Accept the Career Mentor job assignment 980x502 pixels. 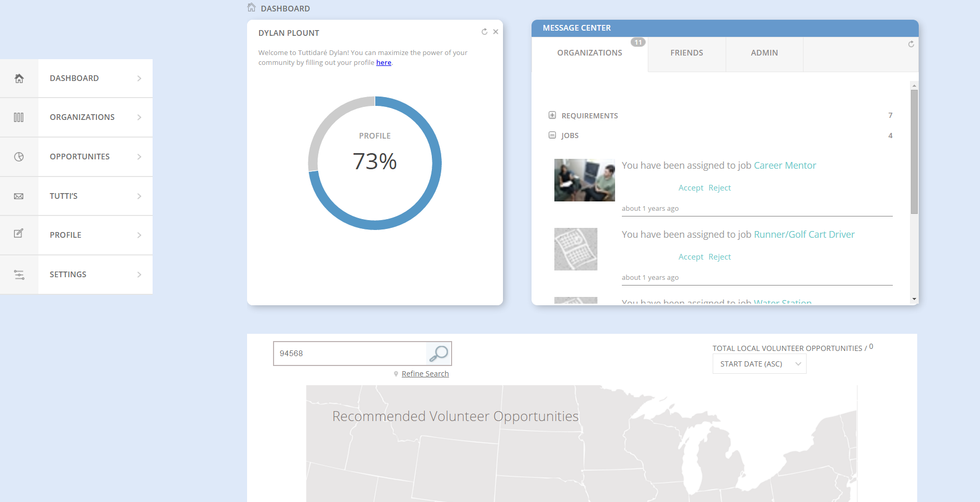click(690, 188)
